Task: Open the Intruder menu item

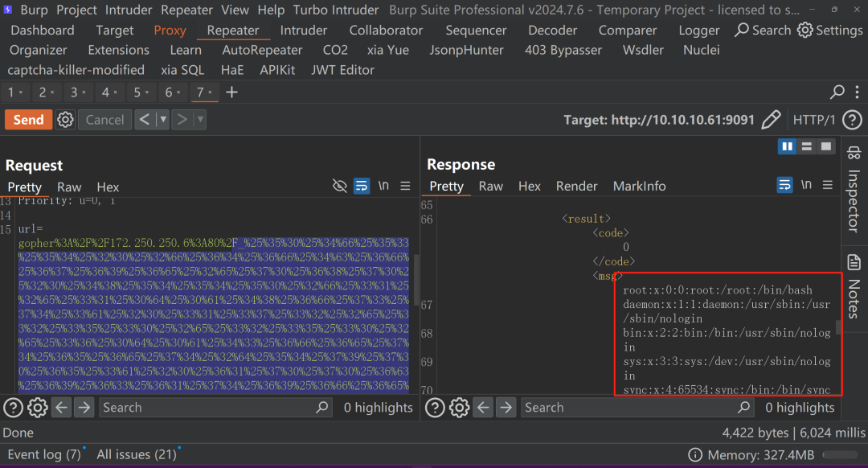Action: pos(129,10)
